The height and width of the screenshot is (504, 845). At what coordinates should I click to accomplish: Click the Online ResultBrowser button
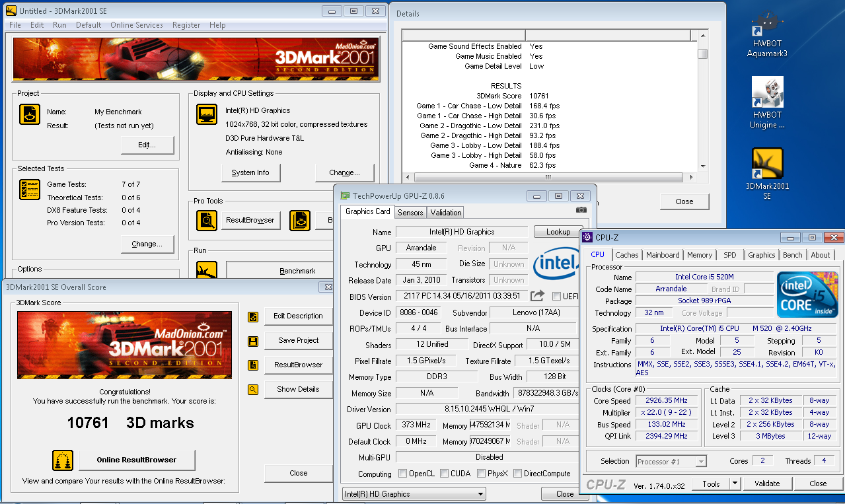137,460
